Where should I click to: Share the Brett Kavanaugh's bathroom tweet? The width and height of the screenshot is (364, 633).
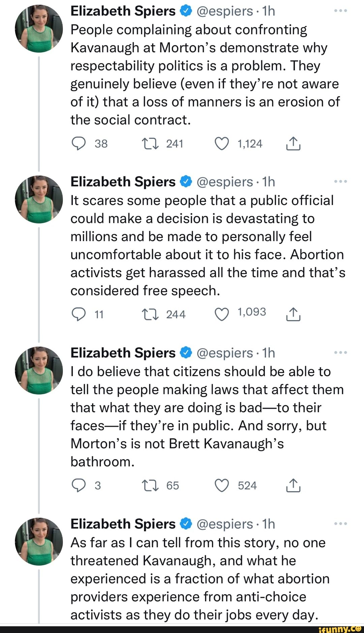point(293,486)
